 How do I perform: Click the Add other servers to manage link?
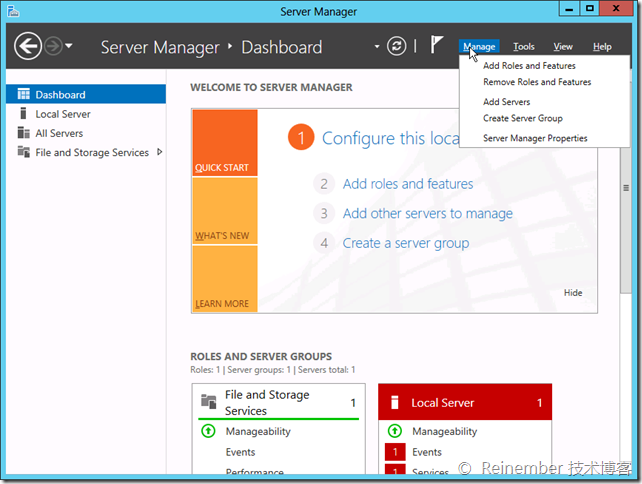tap(427, 213)
